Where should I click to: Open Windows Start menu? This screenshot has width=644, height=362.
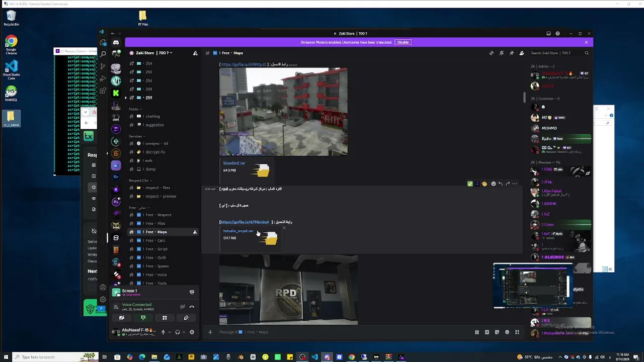5,357
